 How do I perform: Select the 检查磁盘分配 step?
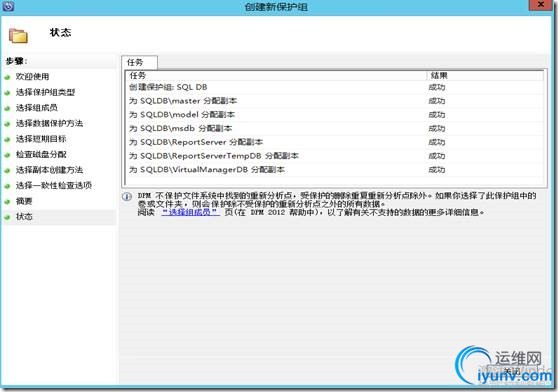41,154
